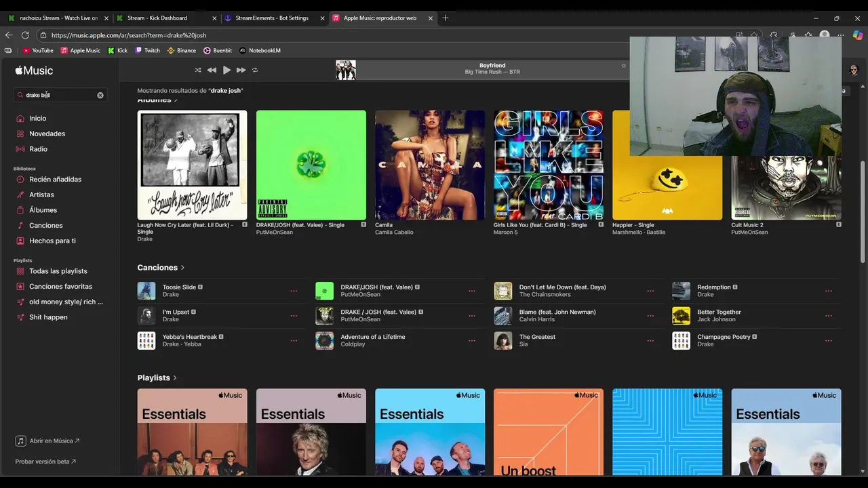This screenshot has height=488, width=868.
Task: Open more options for I'm Upset
Action: (294, 316)
